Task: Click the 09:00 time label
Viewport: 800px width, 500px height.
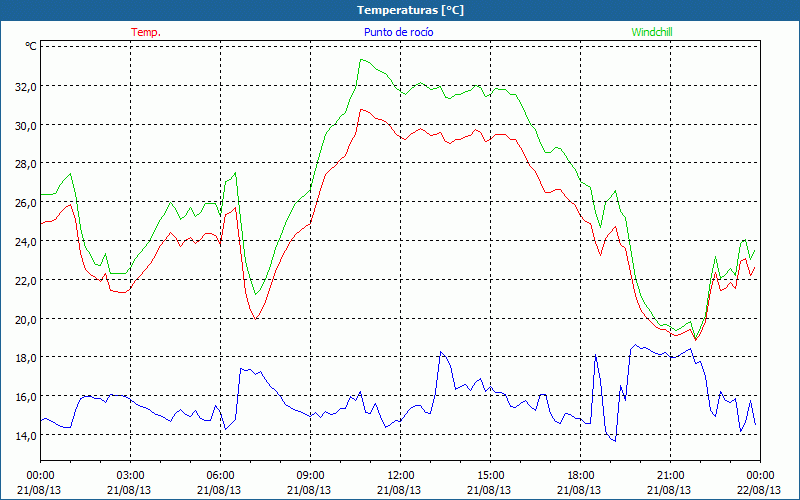Action: click(x=310, y=476)
